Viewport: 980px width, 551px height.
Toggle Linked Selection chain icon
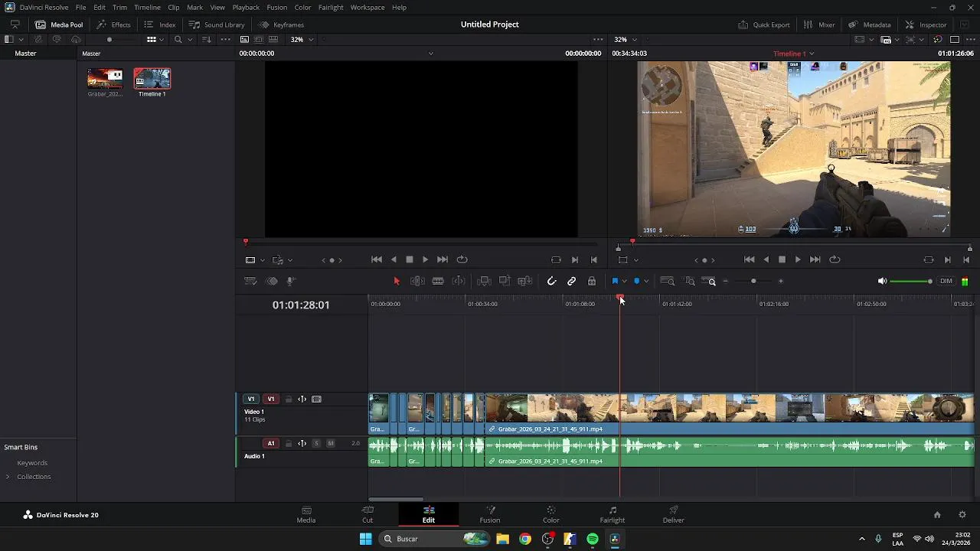point(572,282)
